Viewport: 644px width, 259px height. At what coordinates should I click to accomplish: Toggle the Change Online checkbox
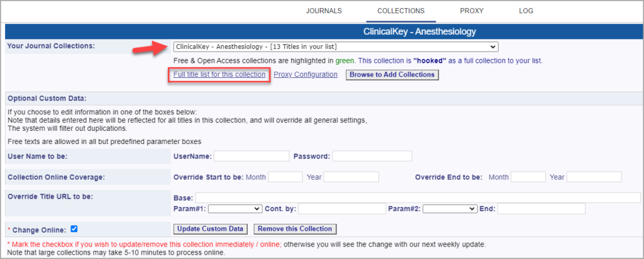point(74,229)
